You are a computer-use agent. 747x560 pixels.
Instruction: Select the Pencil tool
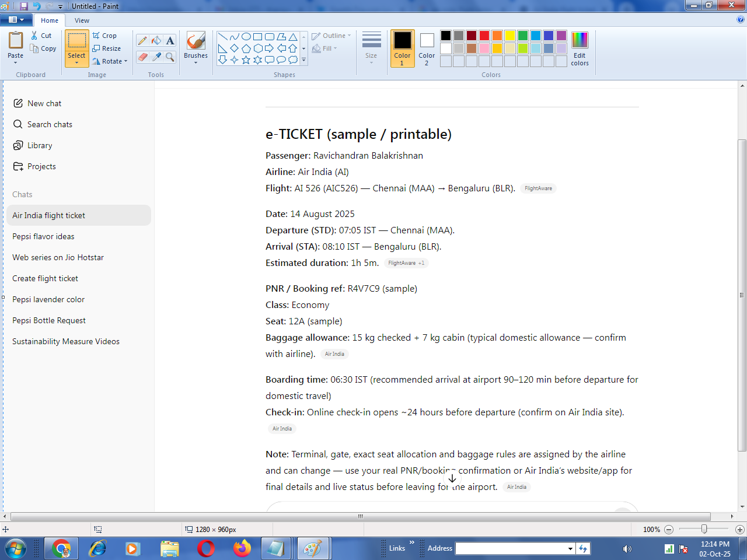[x=142, y=40]
